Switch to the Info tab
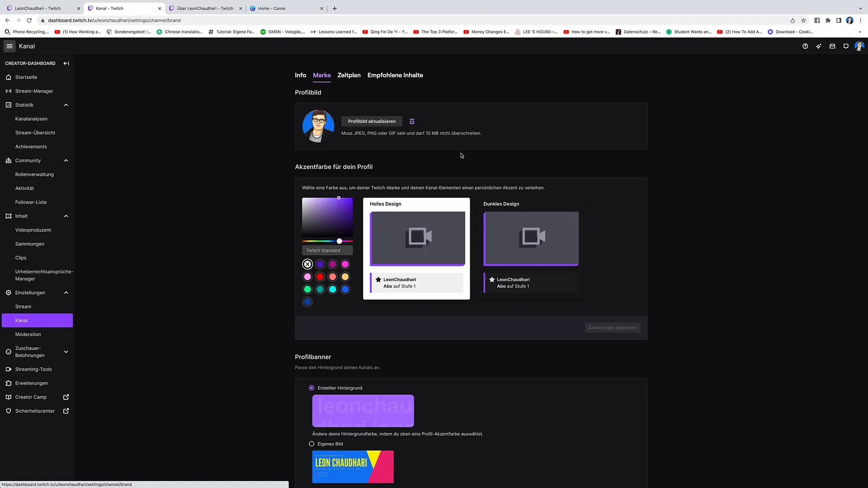Image resolution: width=868 pixels, height=488 pixels. [x=301, y=75]
